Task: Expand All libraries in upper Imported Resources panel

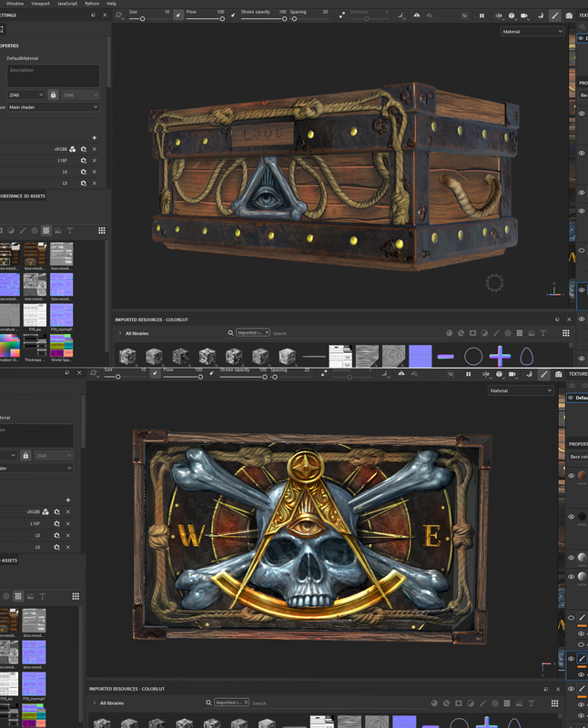Action: 120,333
